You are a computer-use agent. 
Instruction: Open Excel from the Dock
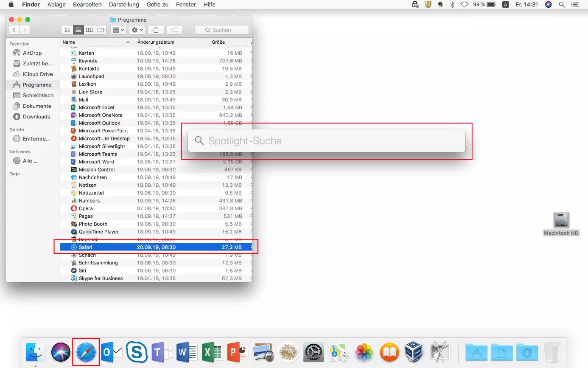click(213, 352)
